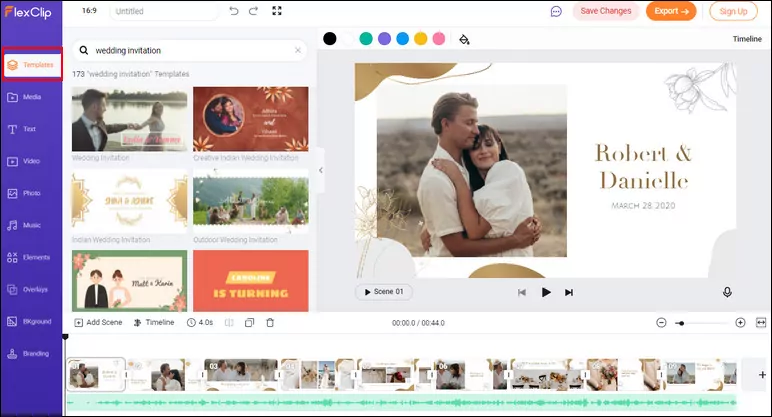Image resolution: width=772 pixels, height=417 pixels.
Task: Fit the timeline to width
Action: [761, 322]
